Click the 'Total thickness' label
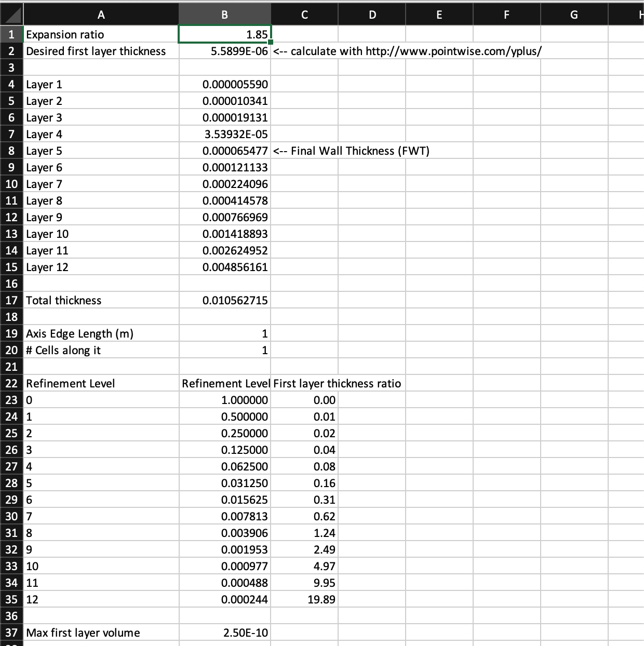 point(64,300)
